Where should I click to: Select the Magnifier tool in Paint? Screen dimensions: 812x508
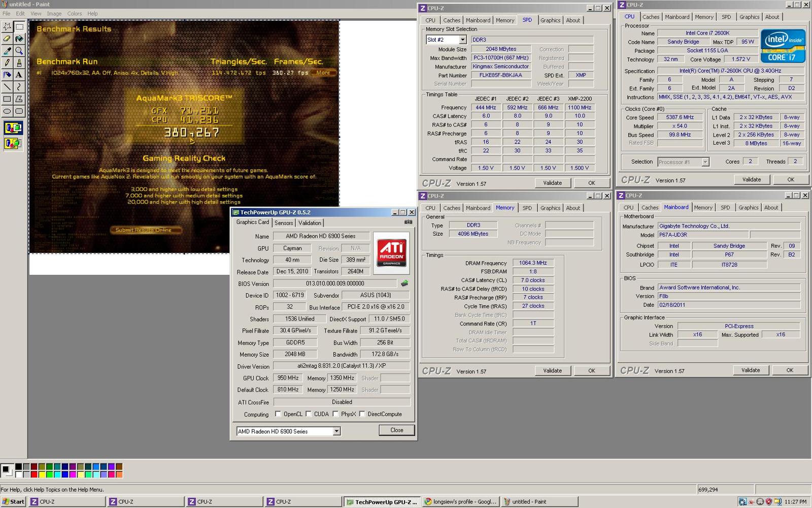(x=19, y=51)
